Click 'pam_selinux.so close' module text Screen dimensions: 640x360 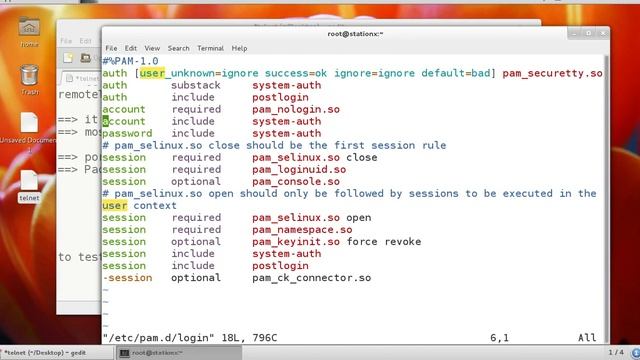pos(314,158)
